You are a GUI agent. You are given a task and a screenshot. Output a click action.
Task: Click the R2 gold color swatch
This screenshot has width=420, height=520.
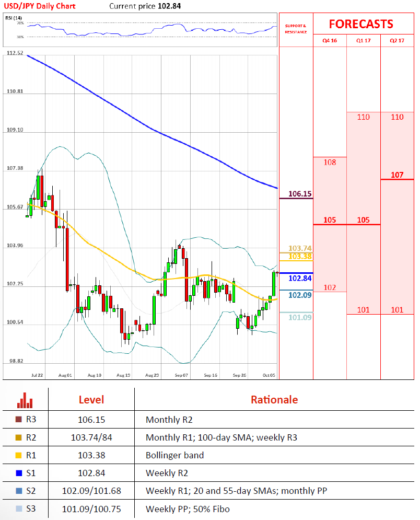[x=19, y=437]
